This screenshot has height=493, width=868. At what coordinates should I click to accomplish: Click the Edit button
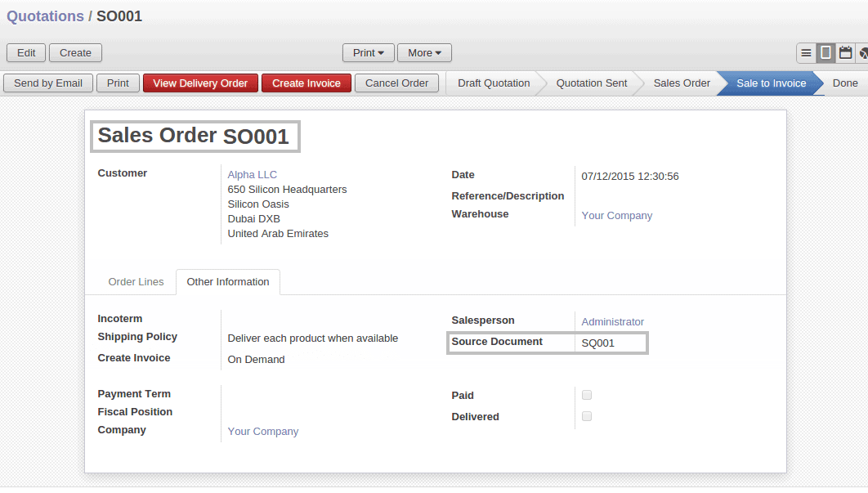click(x=25, y=52)
